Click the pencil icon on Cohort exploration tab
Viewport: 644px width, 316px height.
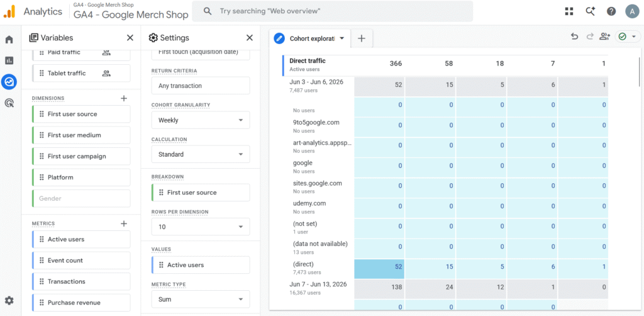coord(279,38)
